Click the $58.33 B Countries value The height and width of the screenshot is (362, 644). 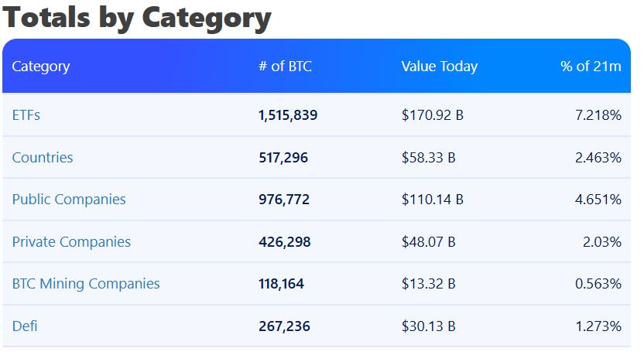428,158
